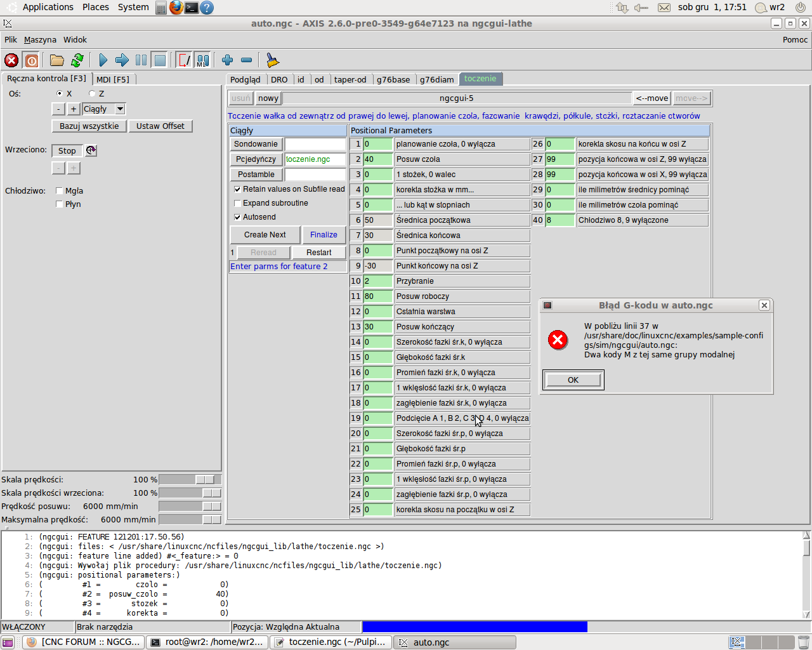
Task: Click network connection tray icon
Action: (622, 8)
